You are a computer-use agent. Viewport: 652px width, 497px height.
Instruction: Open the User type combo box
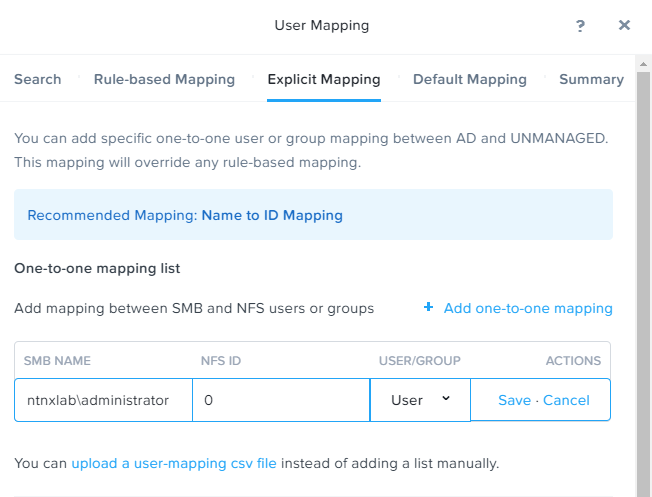pos(420,400)
